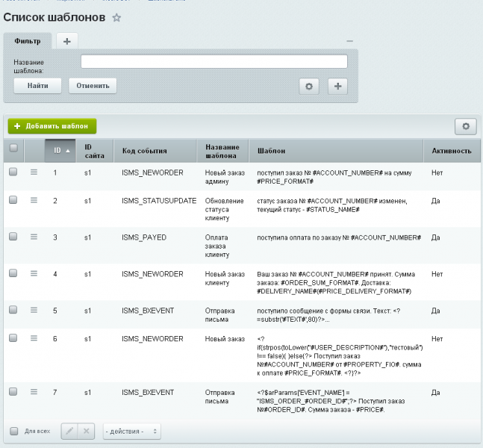
Task: Open row menu for template ID 1
Action: (x=34, y=172)
